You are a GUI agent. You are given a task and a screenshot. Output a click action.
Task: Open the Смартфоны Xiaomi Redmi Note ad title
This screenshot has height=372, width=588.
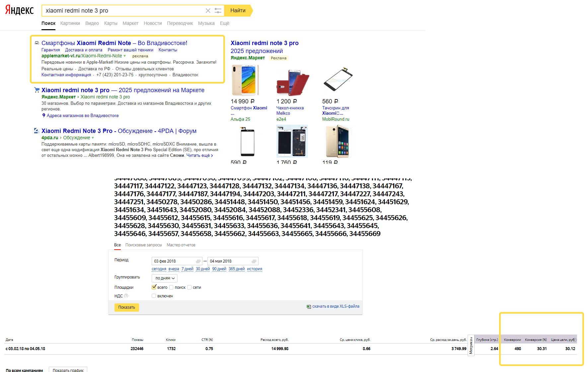click(114, 43)
